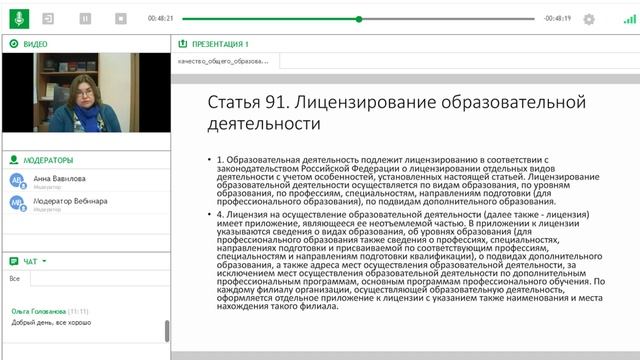Click the slide title Статья 91
The width and height of the screenshot is (640, 360).
coord(396,113)
